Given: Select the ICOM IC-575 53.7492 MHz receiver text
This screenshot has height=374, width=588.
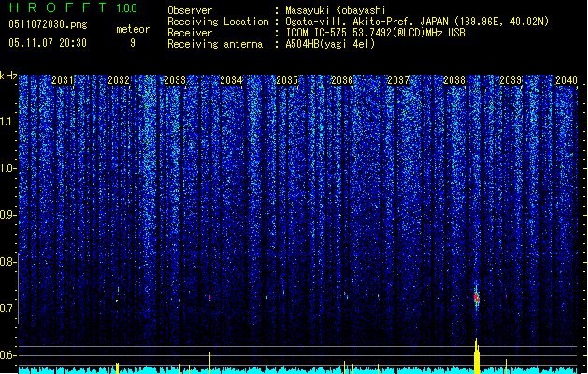Looking at the screenshot, I should point(375,33).
